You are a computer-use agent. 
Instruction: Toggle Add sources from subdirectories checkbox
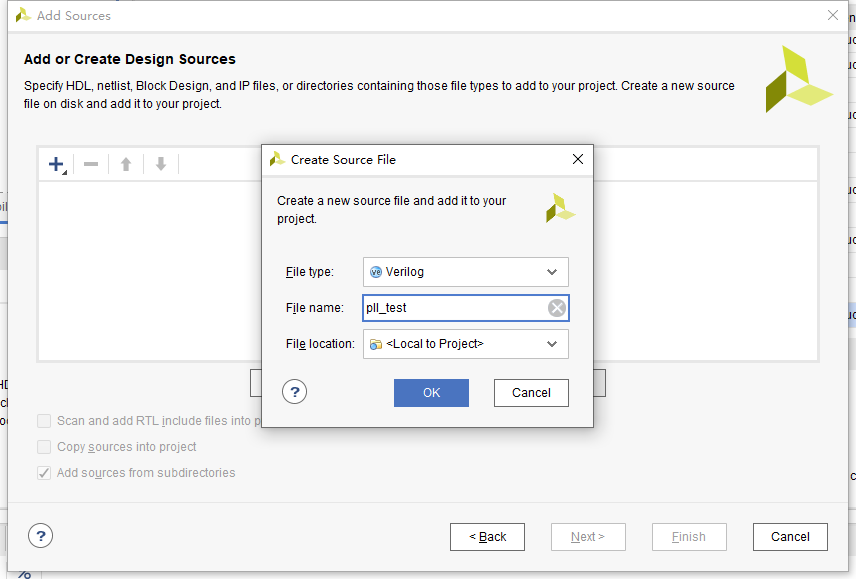coord(44,473)
